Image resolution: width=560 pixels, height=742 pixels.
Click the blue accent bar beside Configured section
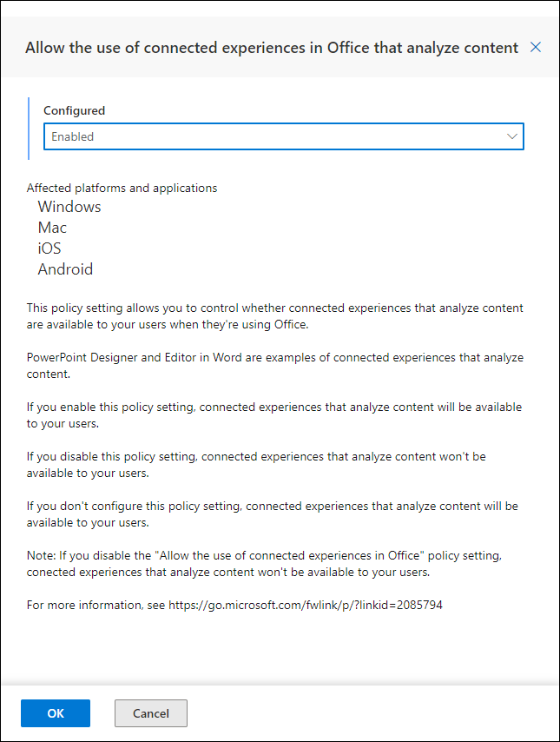pyautogui.click(x=29, y=129)
